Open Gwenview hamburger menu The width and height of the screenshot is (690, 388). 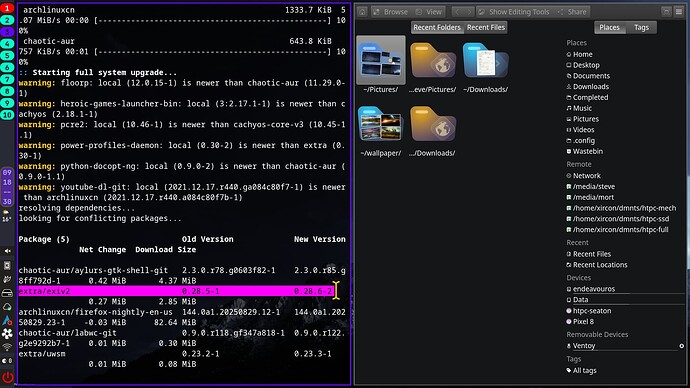point(679,12)
